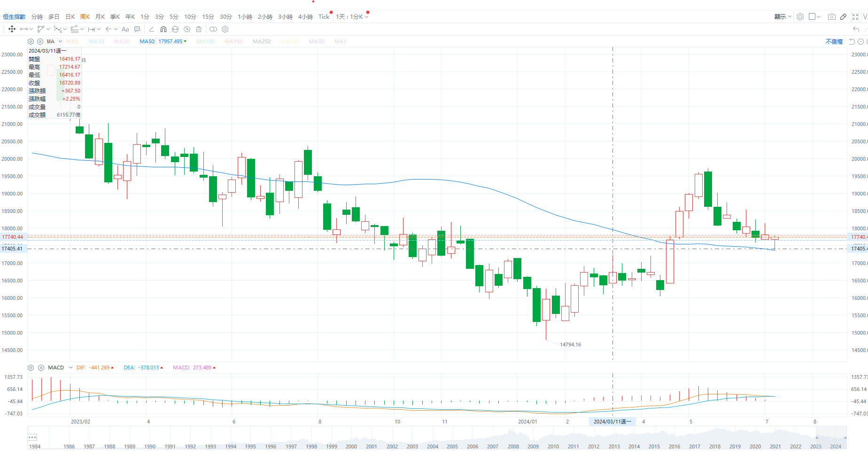Select the range measurement tool
The width and height of the screenshot is (868, 454).
[x=92, y=29]
